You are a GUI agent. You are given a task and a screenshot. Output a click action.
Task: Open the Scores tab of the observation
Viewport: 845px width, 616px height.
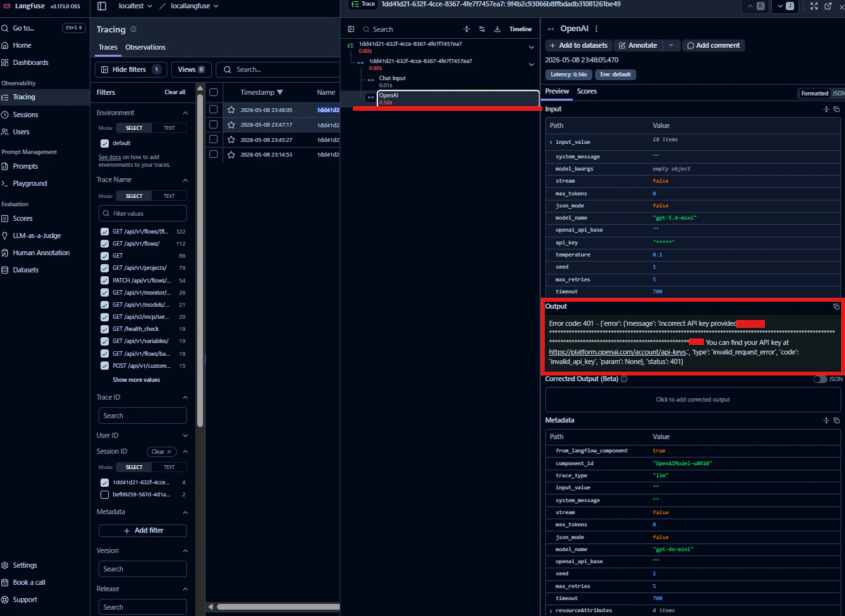(587, 91)
